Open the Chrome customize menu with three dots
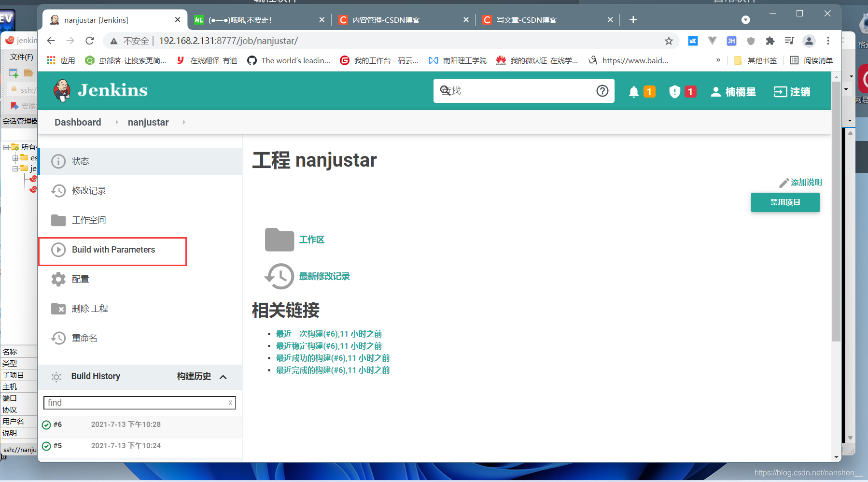This screenshot has height=482, width=868. pos(828,41)
